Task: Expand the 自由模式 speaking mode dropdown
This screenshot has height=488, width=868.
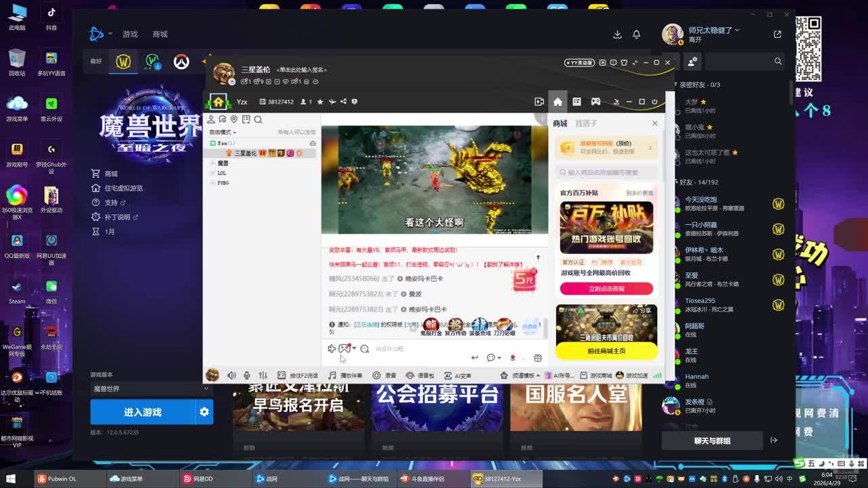Action: tap(223, 132)
